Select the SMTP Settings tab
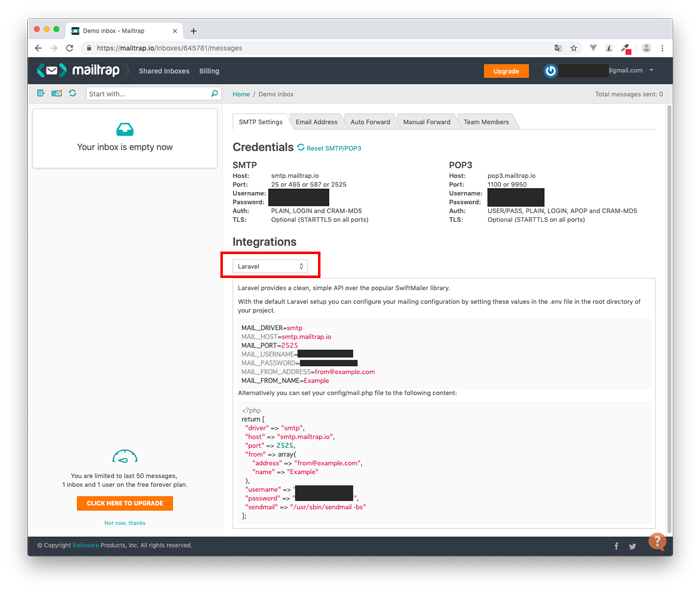This screenshot has width=700, height=592. [261, 122]
